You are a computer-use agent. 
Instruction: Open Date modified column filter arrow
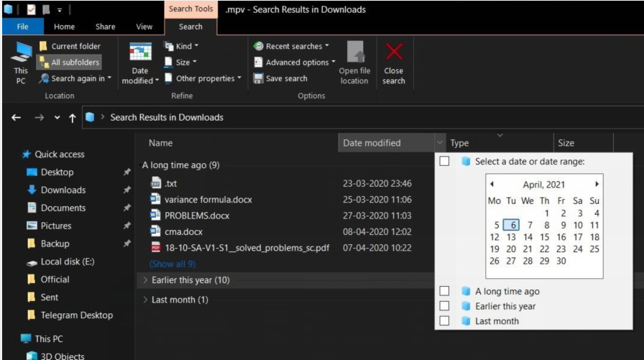(440, 143)
